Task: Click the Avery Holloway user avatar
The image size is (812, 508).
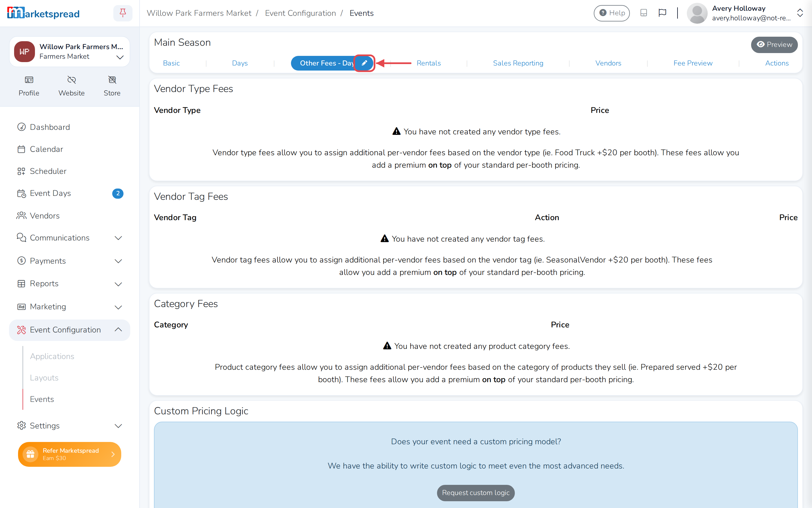Action: click(x=697, y=13)
